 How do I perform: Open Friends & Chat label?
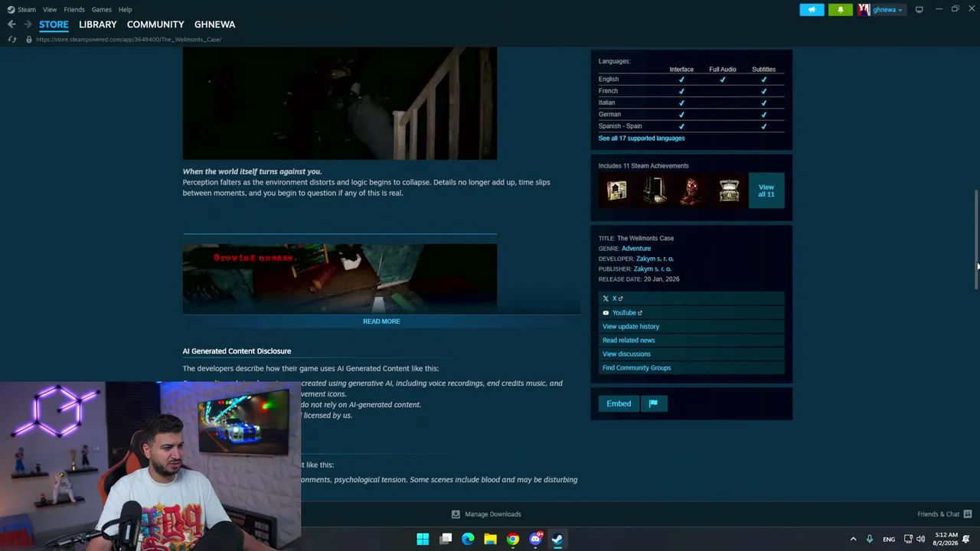coord(938,514)
